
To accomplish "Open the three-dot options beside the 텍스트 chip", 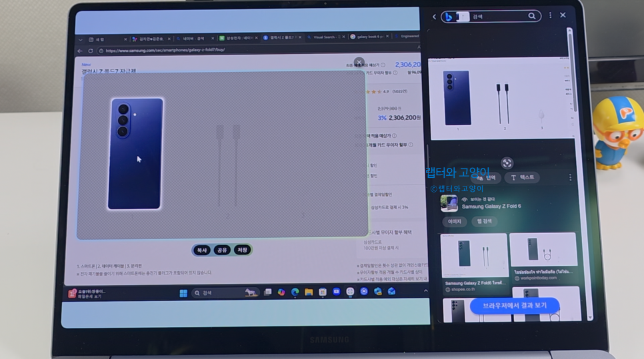I will [x=570, y=177].
